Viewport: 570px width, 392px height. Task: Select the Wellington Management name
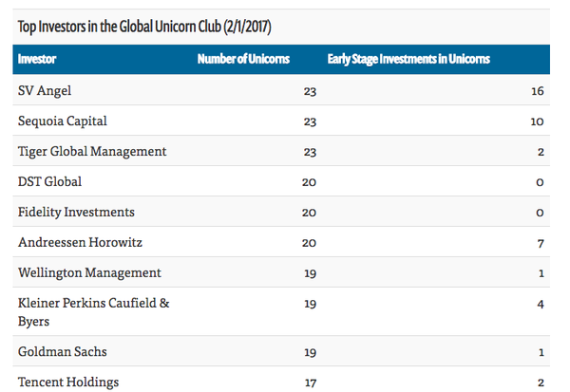point(89,272)
